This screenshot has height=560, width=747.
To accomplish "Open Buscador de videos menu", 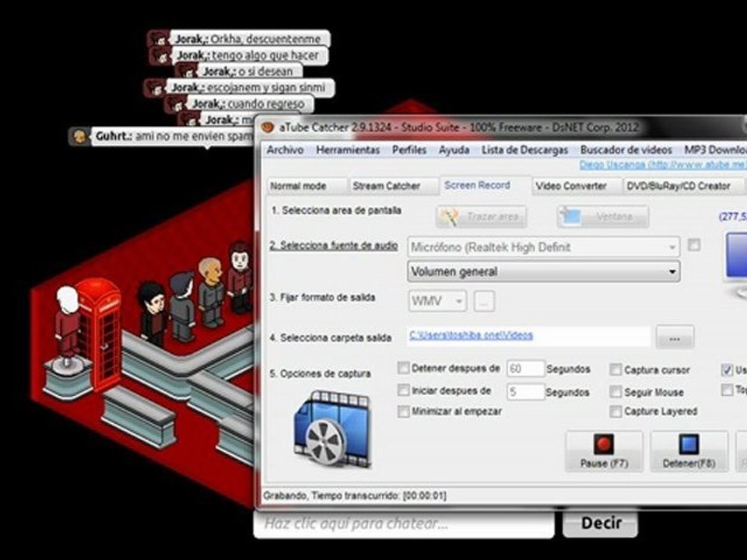I will [x=626, y=150].
